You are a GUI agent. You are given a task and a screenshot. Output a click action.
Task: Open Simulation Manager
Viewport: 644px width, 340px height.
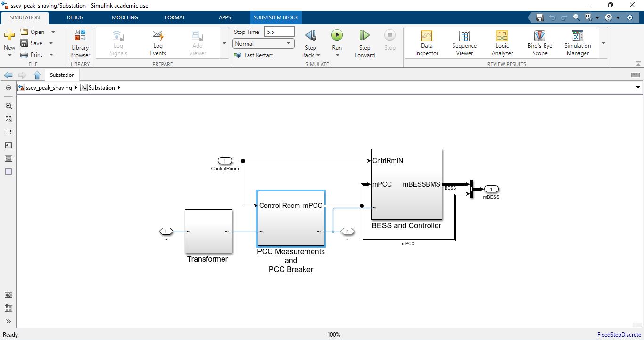tap(577, 42)
